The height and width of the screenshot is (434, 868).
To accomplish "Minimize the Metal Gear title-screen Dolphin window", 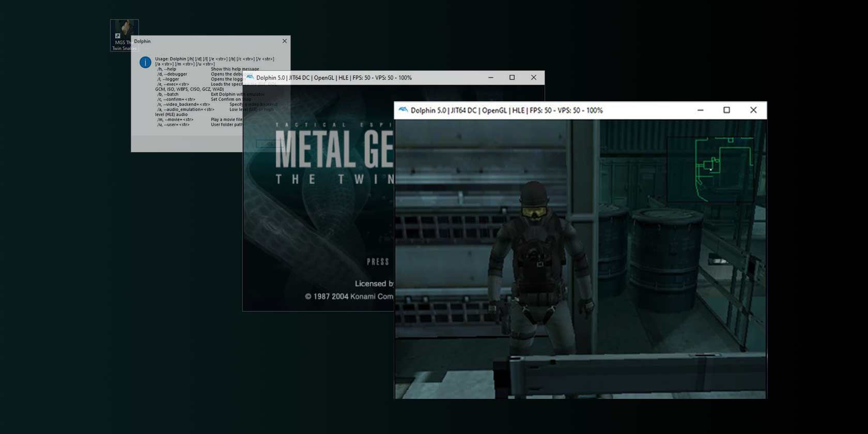I will pyautogui.click(x=491, y=78).
